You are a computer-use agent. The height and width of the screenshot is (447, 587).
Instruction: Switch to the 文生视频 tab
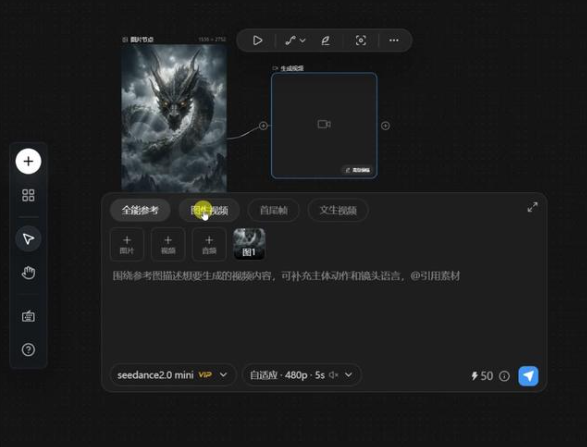338,210
